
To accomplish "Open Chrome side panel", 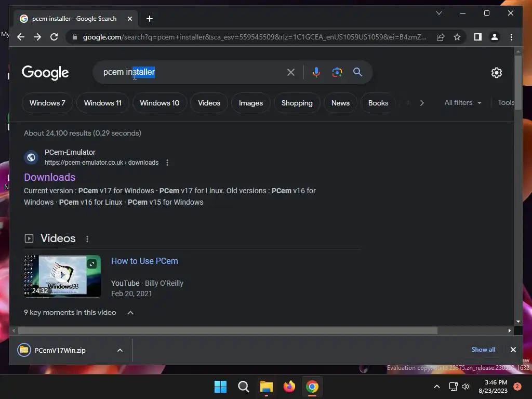I will click(x=478, y=37).
